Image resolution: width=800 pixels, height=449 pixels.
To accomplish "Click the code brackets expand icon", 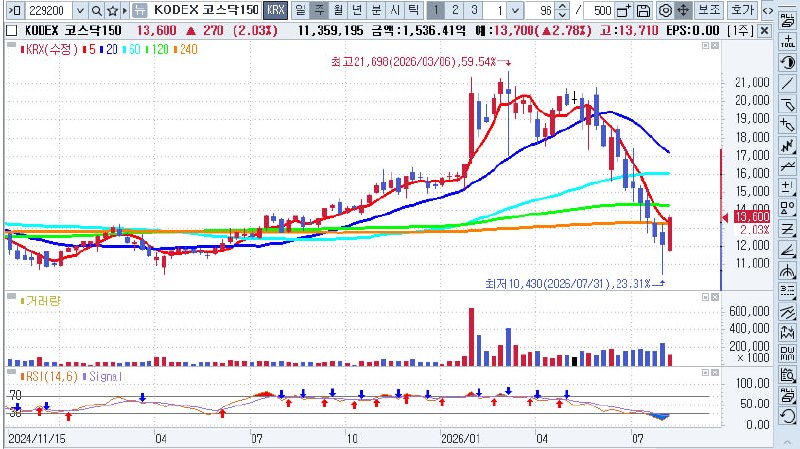I will tap(767, 10).
